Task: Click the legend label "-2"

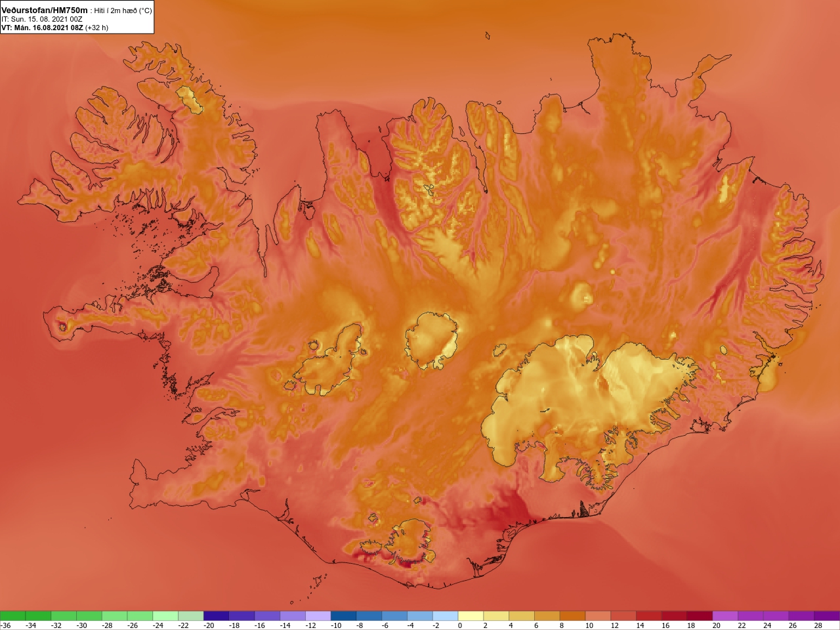Action: (x=436, y=625)
